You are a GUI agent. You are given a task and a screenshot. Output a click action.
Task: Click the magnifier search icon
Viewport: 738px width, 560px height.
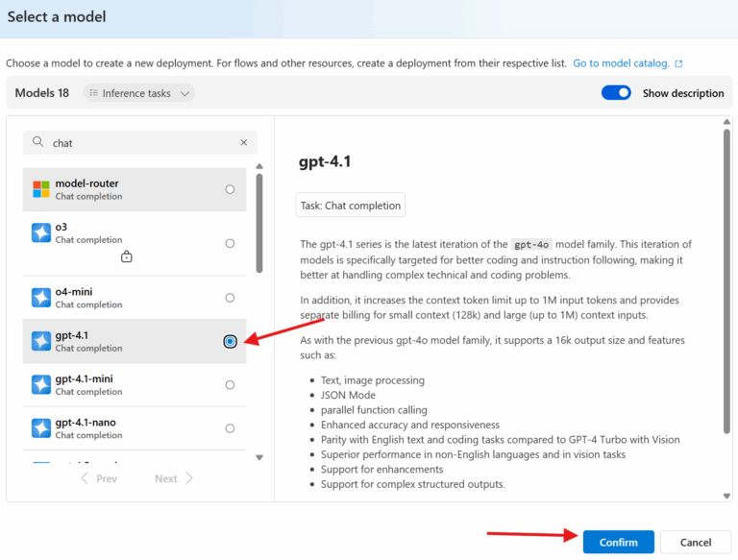point(38,142)
